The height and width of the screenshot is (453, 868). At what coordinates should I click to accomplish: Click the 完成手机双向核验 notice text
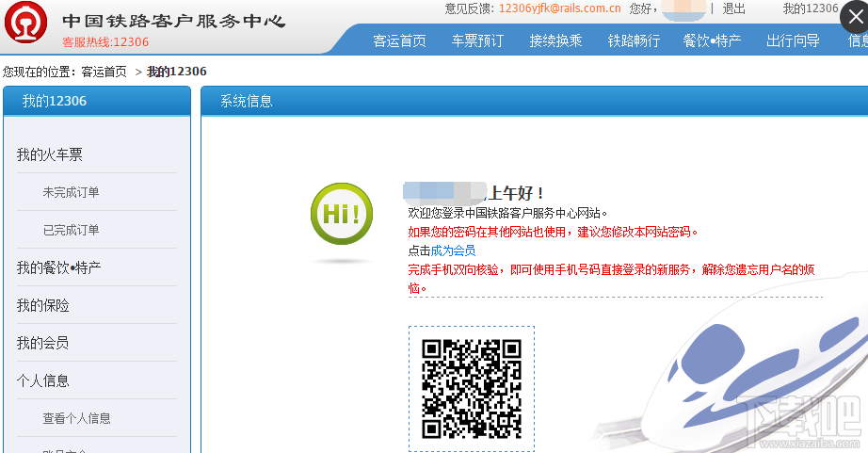[611, 279]
